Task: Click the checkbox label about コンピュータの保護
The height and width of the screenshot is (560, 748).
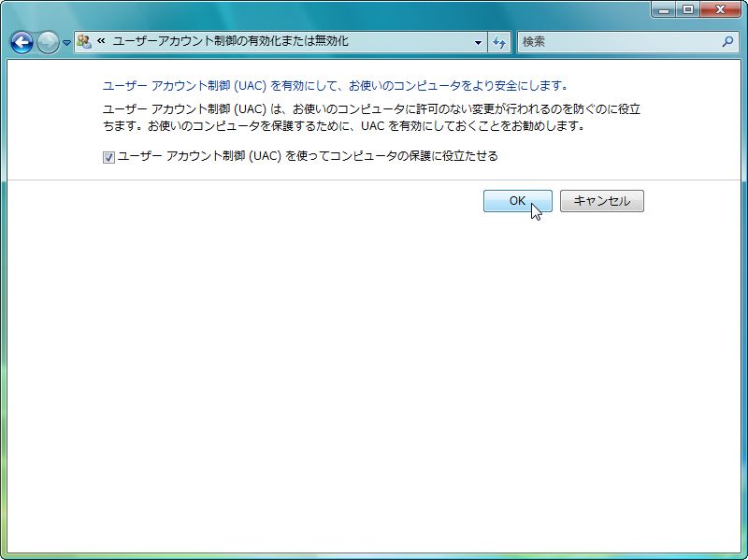Action: (x=308, y=156)
